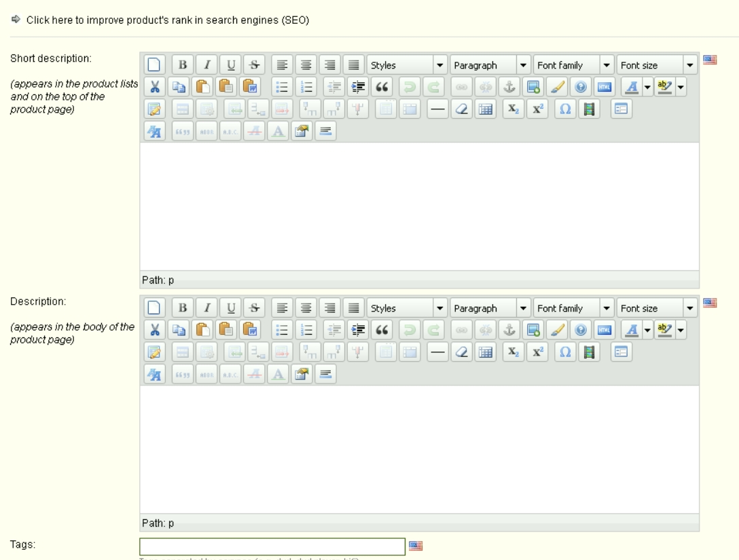Toggle strikethrough in Short description editor
The height and width of the screenshot is (560, 739).
[255, 64]
